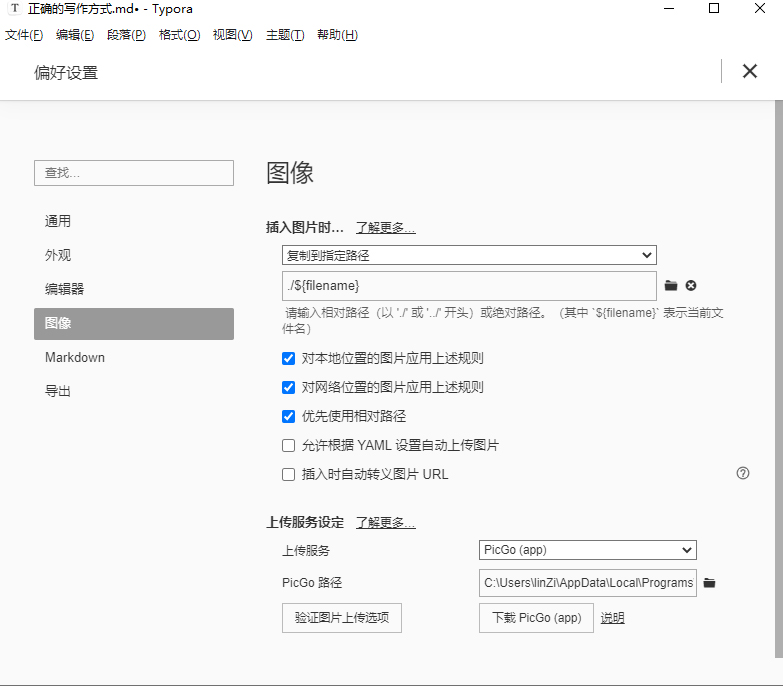Image resolution: width=783 pixels, height=686 pixels.
Task: Click the Typora app icon in title bar
Action: [x=14, y=9]
